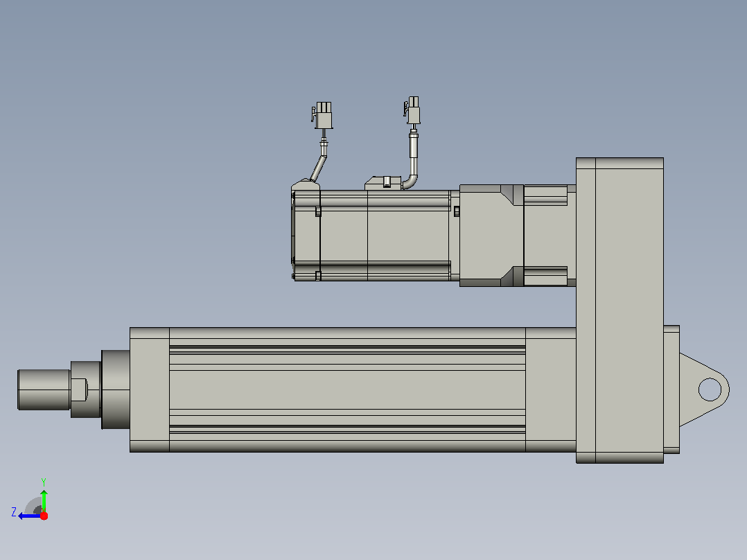The image size is (747, 560).
Task: Select the ribbed actuator cylinder body
Action: tap(347, 390)
